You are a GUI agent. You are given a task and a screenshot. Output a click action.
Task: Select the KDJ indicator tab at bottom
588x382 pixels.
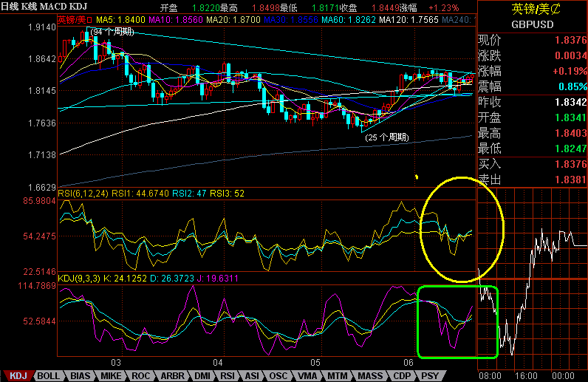pyautogui.click(x=16, y=376)
